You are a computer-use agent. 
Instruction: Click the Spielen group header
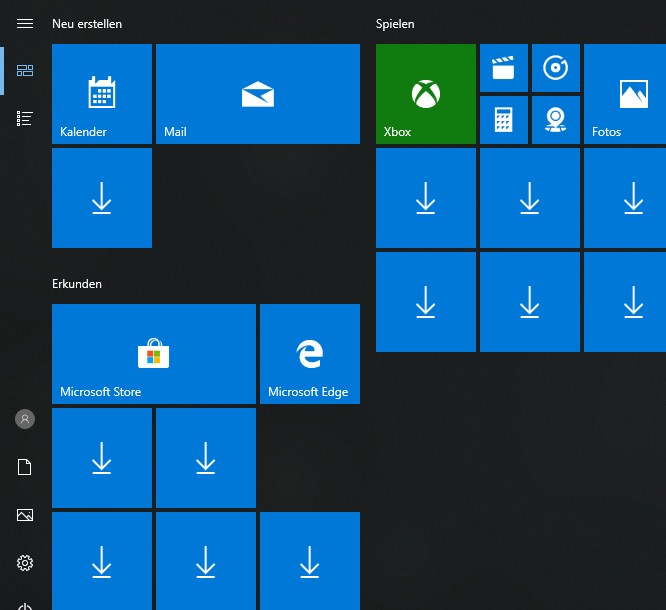pos(395,24)
